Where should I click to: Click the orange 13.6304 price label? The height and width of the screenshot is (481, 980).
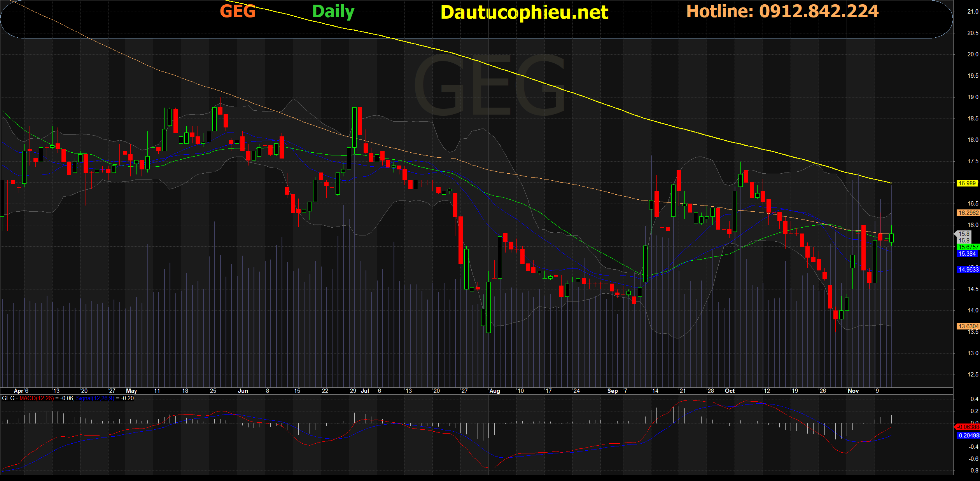(x=968, y=326)
